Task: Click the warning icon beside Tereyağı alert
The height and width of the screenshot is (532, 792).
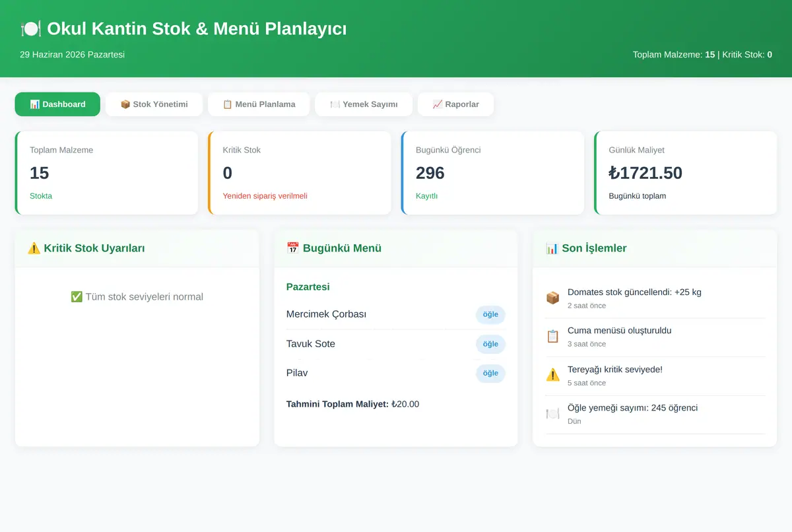Action: coord(552,376)
